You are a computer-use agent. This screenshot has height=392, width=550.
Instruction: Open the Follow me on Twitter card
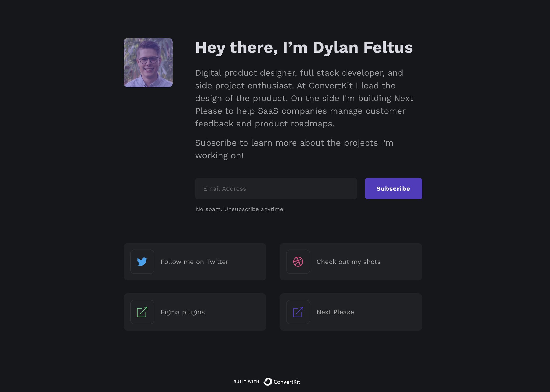pyautogui.click(x=195, y=262)
